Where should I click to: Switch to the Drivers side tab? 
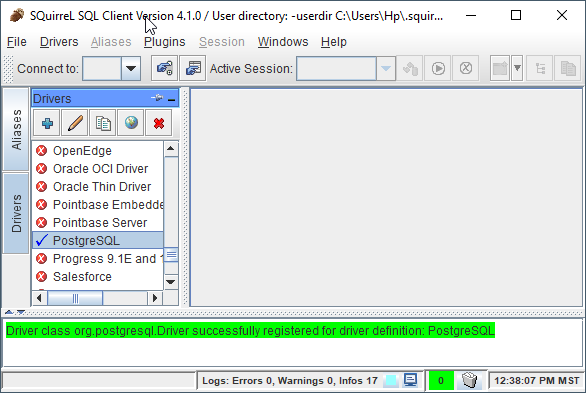(x=16, y=213)
